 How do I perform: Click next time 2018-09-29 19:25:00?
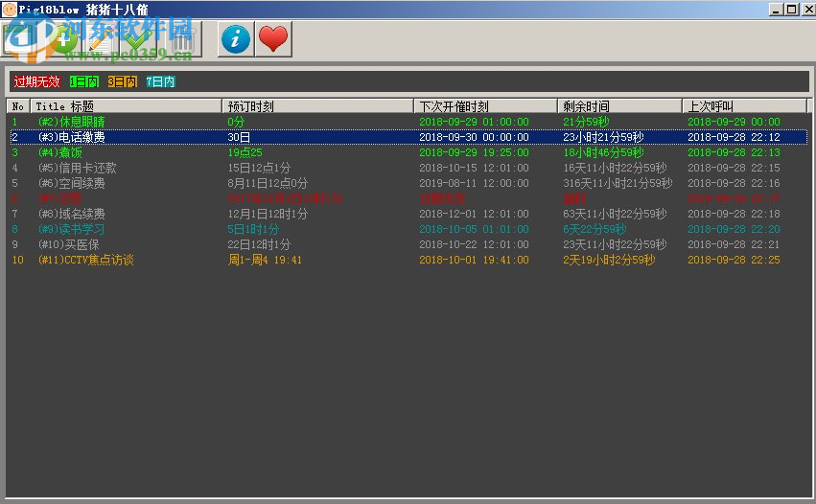[474, 152]
